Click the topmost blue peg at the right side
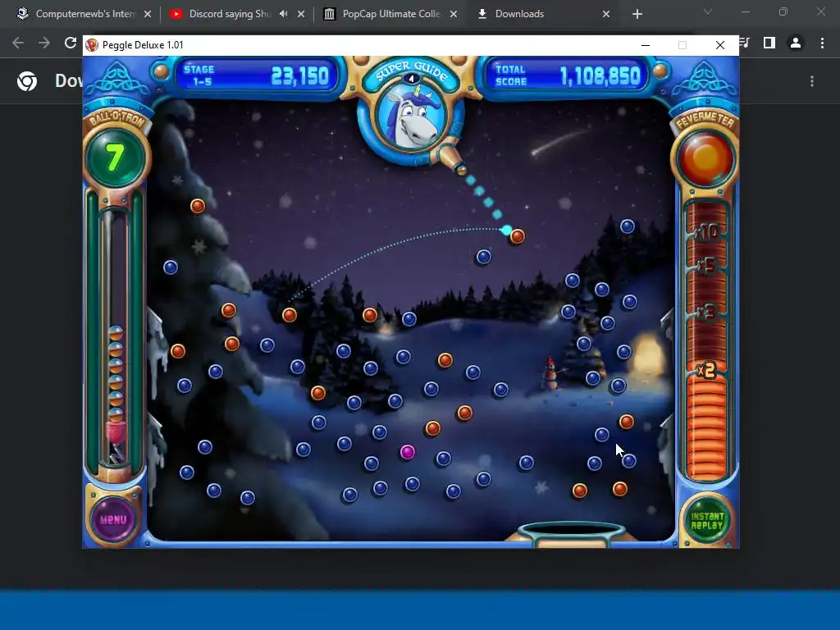 click(x=628, y=226)
